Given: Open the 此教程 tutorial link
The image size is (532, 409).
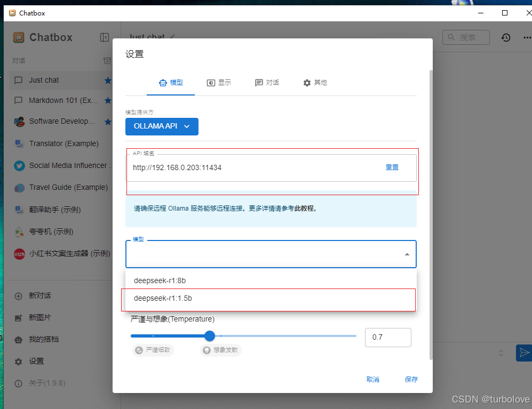Looking at the screenshot, I should click(304, 208).
